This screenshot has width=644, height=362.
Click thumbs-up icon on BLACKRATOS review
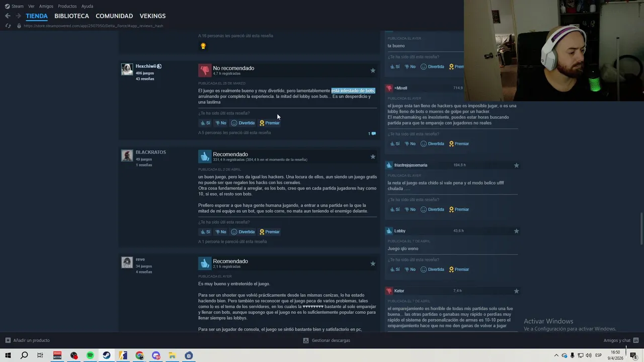coord(204,156)
